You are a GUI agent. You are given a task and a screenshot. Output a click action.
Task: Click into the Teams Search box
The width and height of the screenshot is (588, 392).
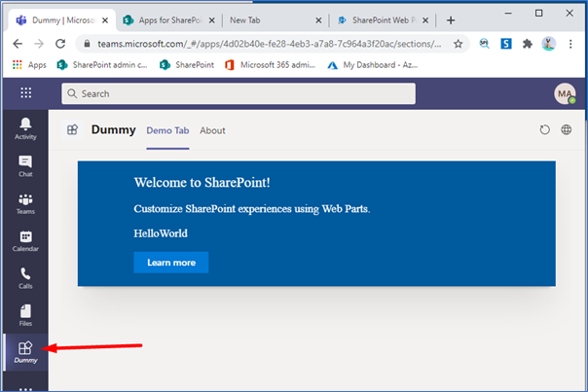click(x=239, y=93)
